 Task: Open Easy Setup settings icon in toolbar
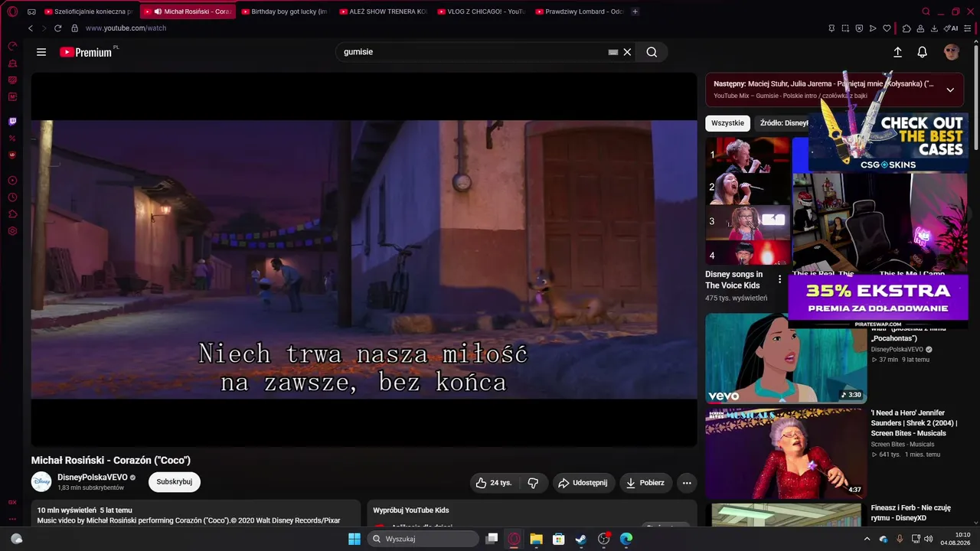click(968, 28)
